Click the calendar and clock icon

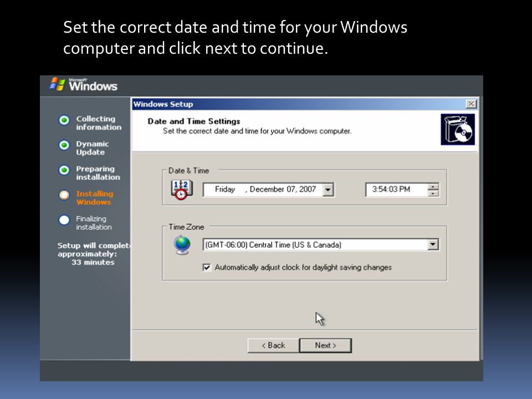182,190
